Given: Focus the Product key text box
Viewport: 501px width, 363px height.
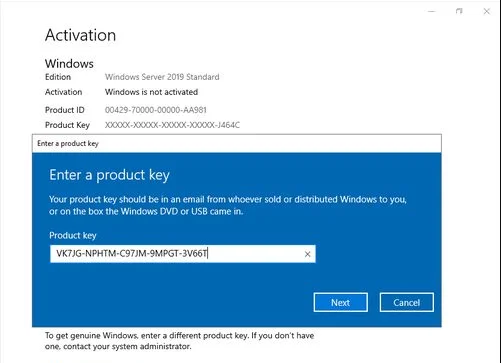Looking at the screenshot, I should pos(183,254).
